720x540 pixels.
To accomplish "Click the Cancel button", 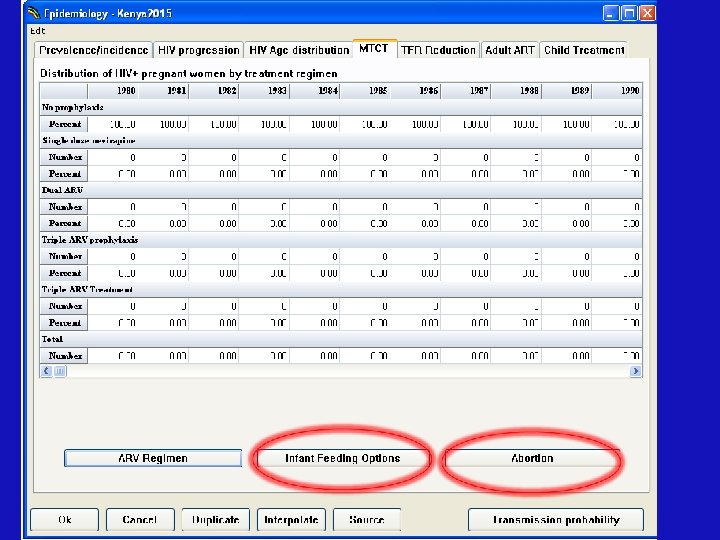I will point(140,520).
